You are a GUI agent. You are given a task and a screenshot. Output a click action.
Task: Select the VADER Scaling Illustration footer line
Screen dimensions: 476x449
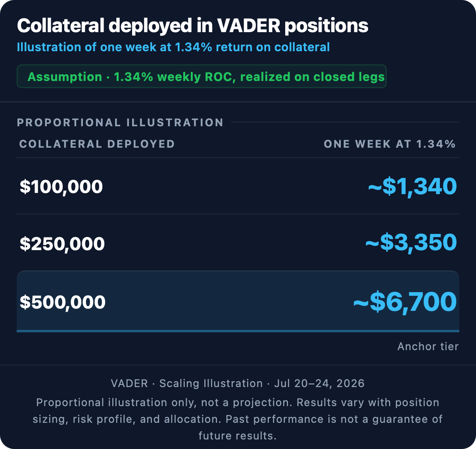[x=238, y=383]
